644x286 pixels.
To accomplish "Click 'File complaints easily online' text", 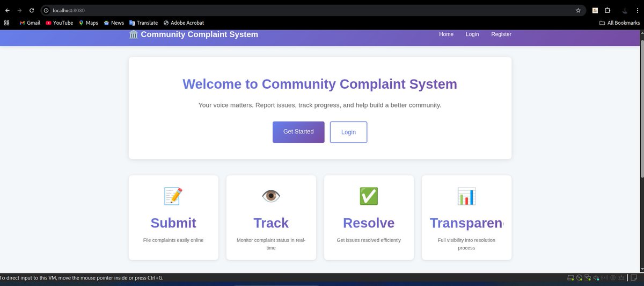I will click(x=173, y=240).
